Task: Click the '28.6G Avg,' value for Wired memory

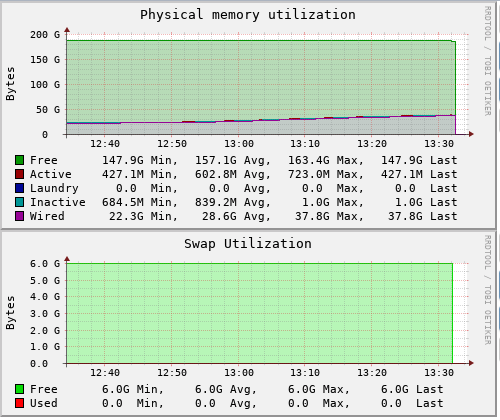Action: (x=237, y=216)
